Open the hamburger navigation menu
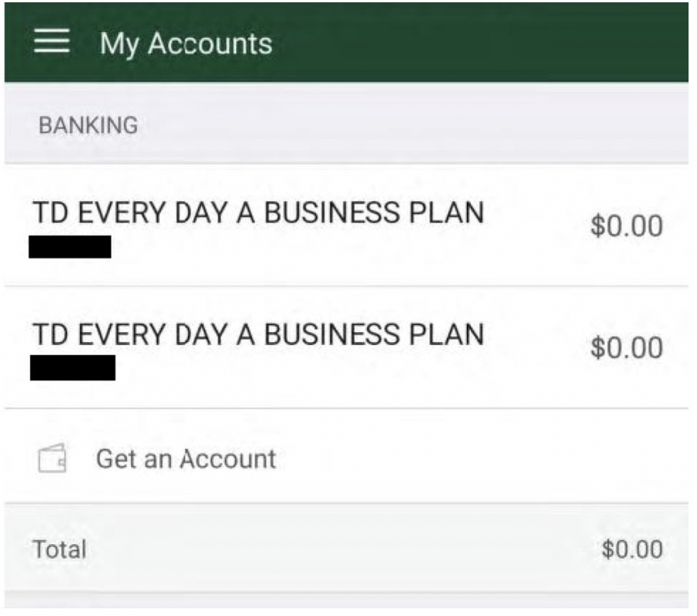The image size is (697, 616). click(52, 43)
